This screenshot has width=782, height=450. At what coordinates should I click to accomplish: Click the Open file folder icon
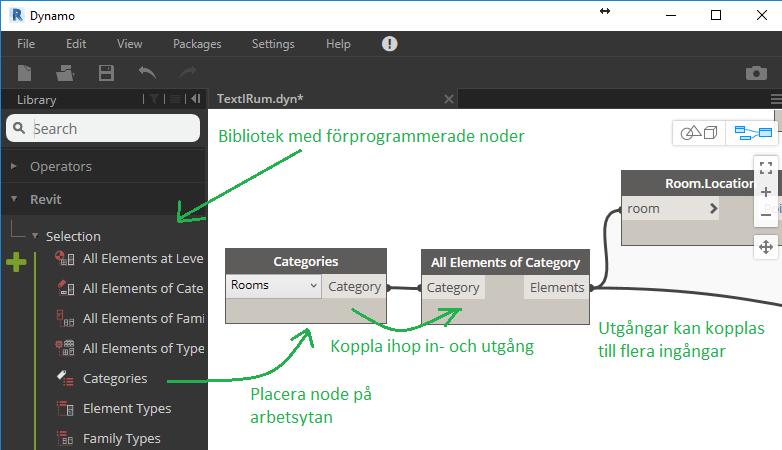(65, 73)
